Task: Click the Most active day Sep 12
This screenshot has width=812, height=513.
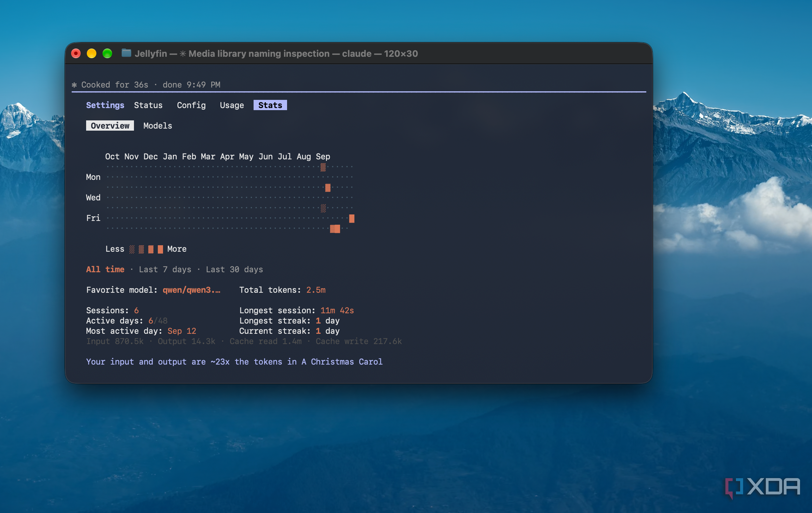Action: tap(182, 331)
